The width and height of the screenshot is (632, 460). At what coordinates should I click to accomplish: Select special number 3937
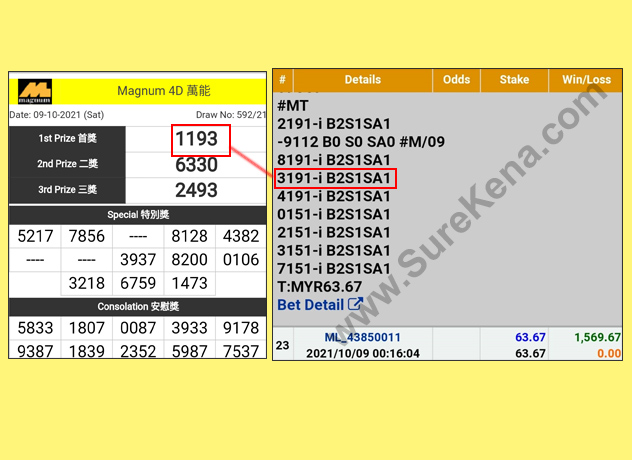[138, 260]
